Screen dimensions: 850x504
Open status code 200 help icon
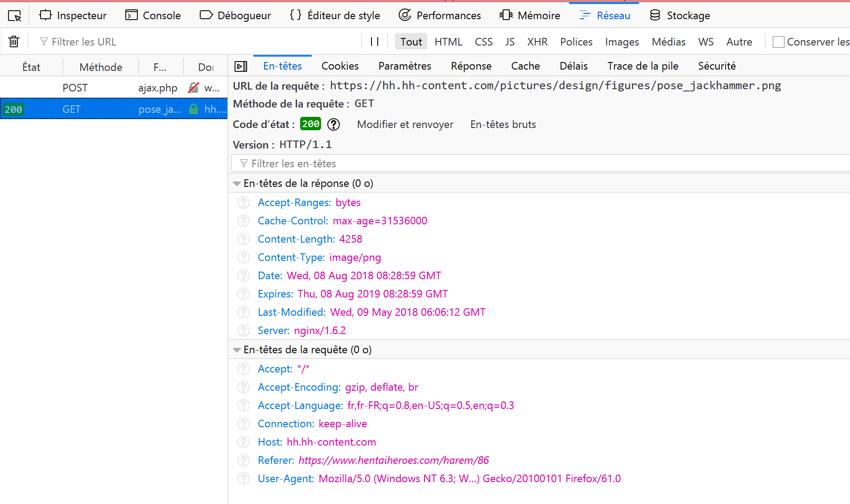[x=333, y=124]
